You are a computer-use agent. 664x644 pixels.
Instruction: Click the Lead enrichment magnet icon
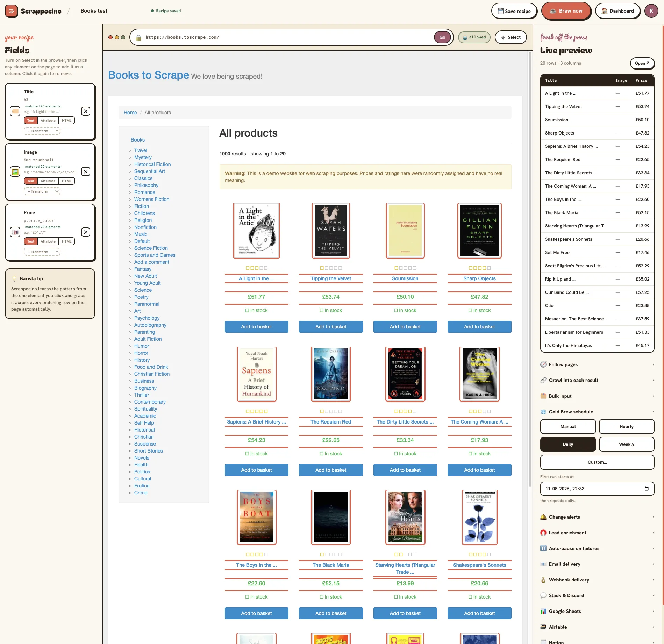tap(543, 533)
